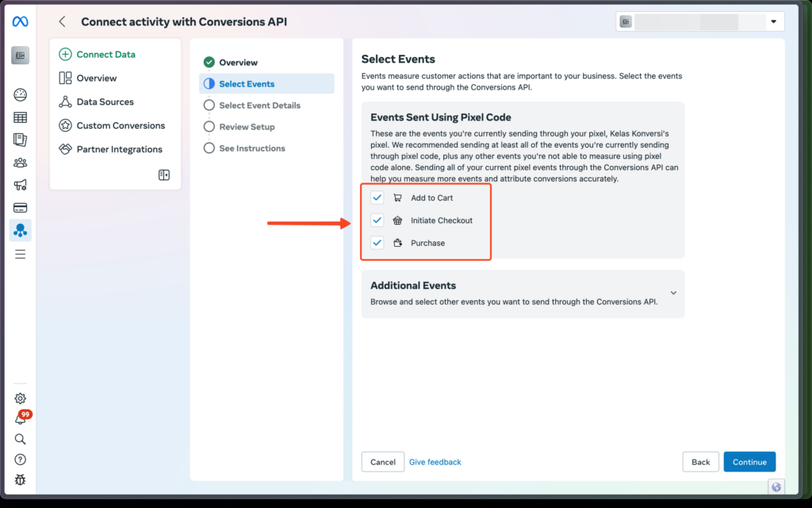This screenshot has width=812, height=508.
Task: Click the bug report icon
Action: click(21, 479)
